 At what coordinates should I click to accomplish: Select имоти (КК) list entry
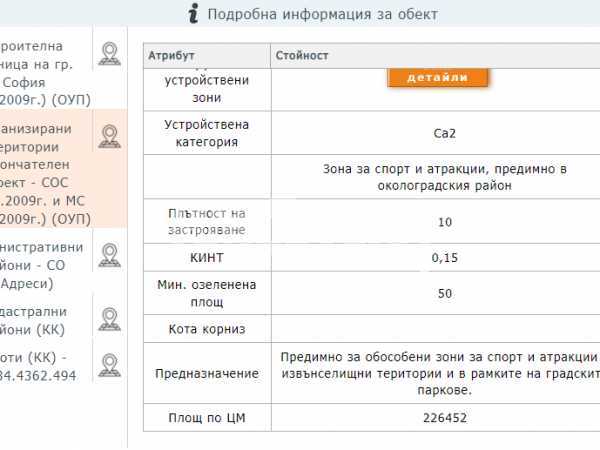pos(45,366)
